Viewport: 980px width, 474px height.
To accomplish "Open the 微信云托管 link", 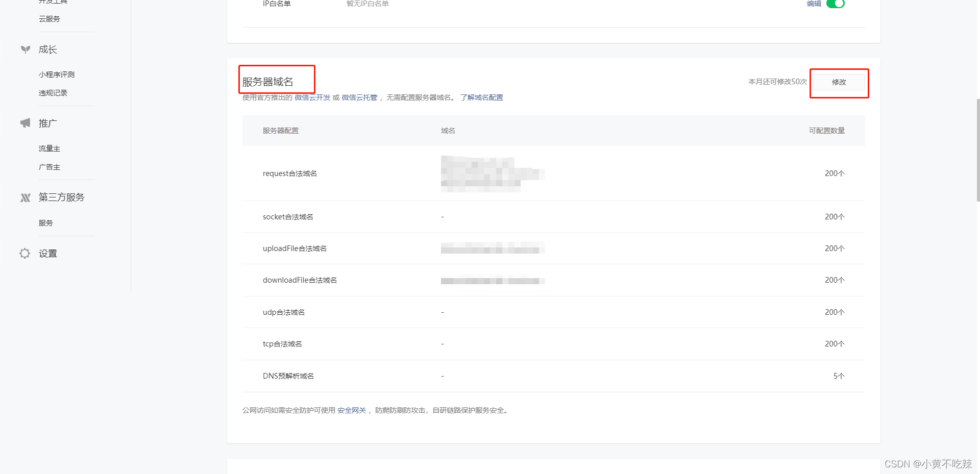I will tap(359, 97).
